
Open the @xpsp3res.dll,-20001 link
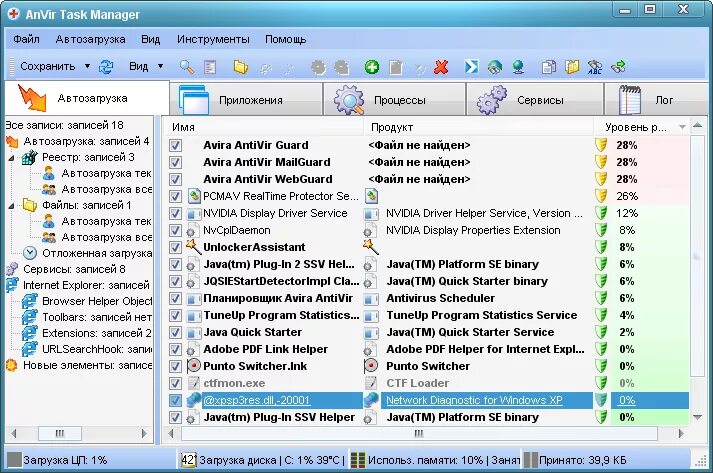[x=256, y=400]
